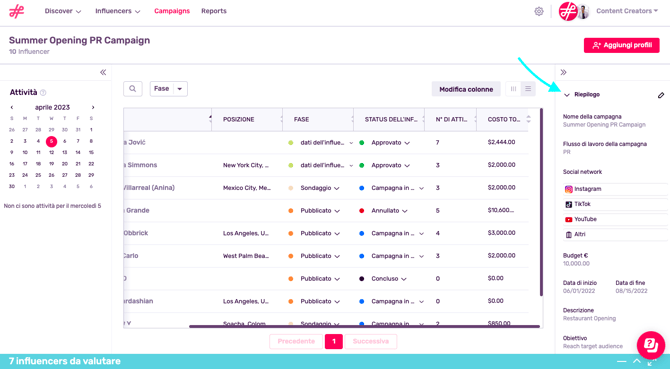
Task: Click the round hashtag brand avatar
Action: coord(568,11)
